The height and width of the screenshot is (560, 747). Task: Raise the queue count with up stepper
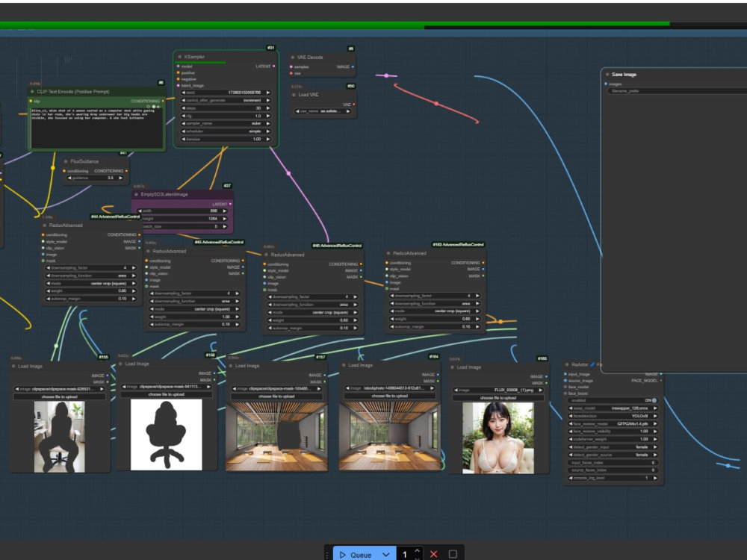pos(418,551)
